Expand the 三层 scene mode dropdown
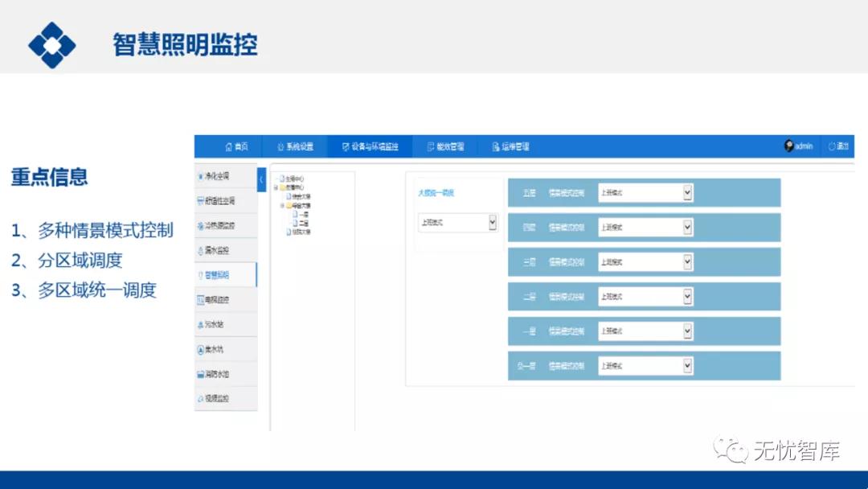This screenshot has width=868, height=489. [687, 261]
